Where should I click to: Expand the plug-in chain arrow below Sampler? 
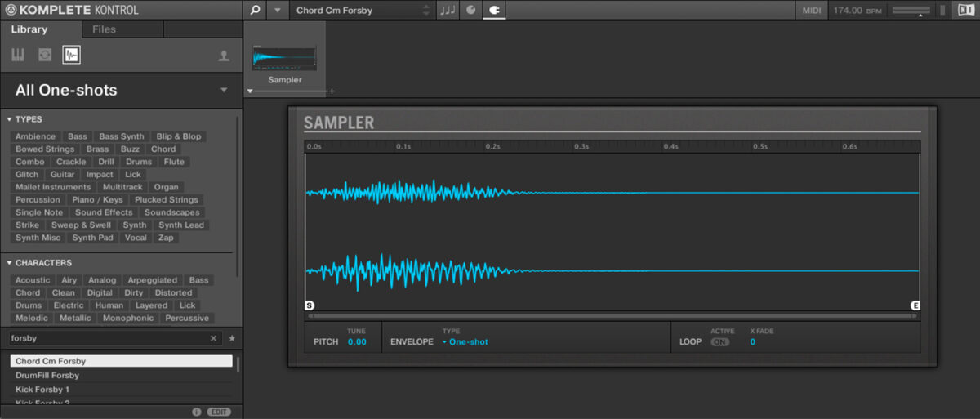click(x=250, y=91)
